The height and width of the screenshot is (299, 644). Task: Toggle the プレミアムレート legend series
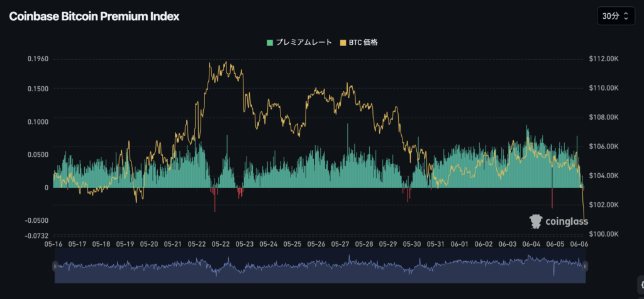click(x=299, y=42)
